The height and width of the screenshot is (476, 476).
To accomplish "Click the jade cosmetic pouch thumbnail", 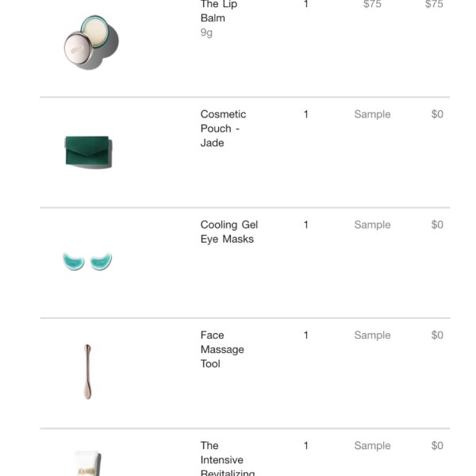I will click(x=88, y=152).
